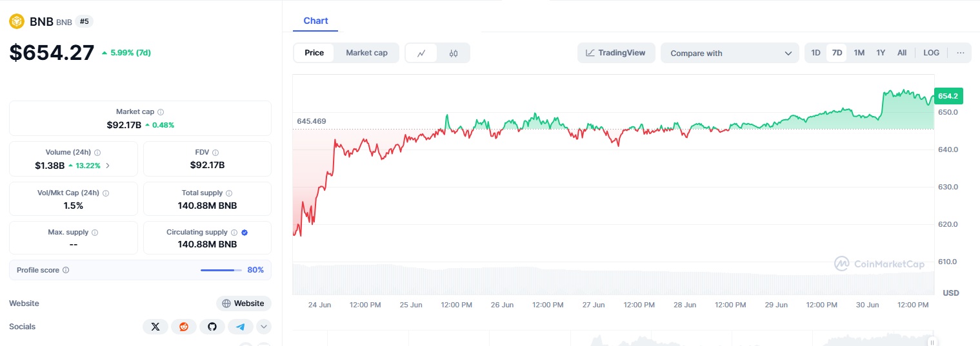Viewport: 980px width, 346px height.
Task: Click the $654.27 price text
Action: point(52,53)
